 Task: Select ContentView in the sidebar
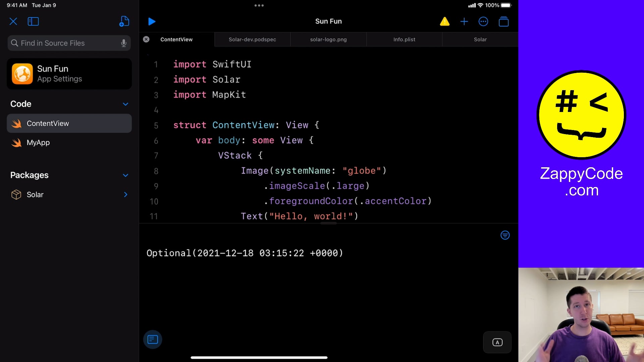[69, 123]
